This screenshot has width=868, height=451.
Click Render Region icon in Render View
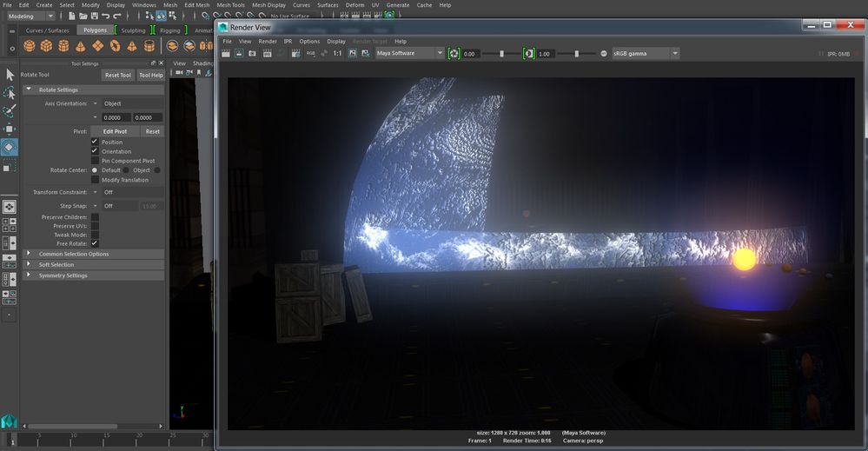[x=239, y=53]
